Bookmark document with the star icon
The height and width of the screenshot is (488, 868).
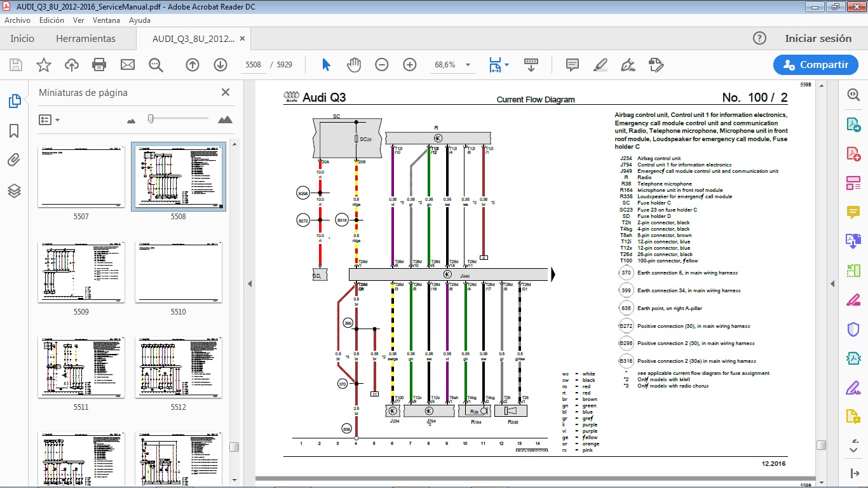(x=44, y=65)
